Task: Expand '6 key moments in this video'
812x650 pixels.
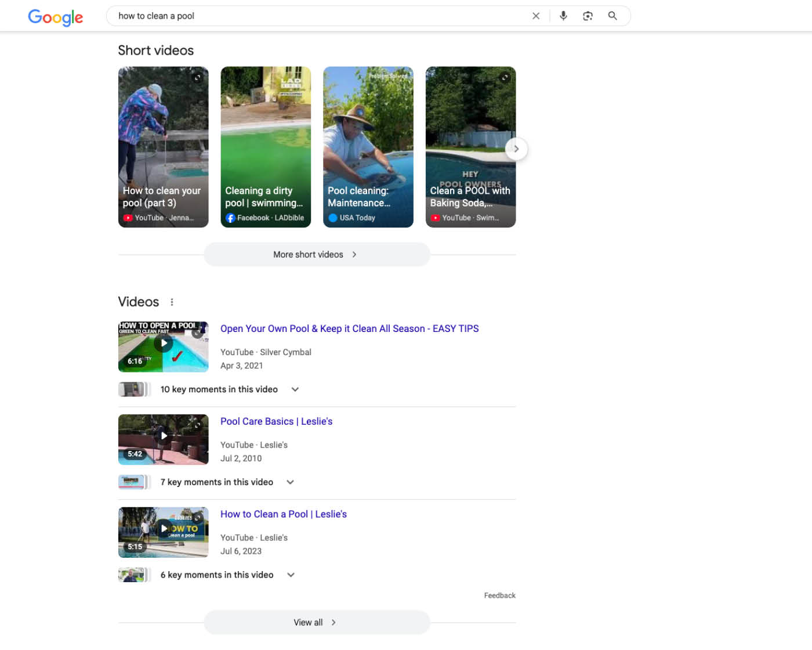Action: [x=291, y=575]
